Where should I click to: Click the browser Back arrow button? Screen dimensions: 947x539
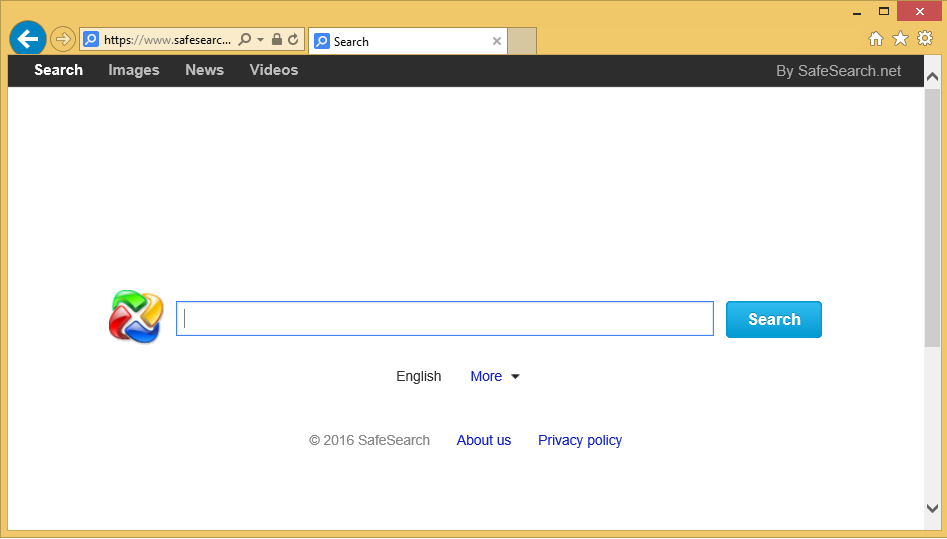(27, 40)
